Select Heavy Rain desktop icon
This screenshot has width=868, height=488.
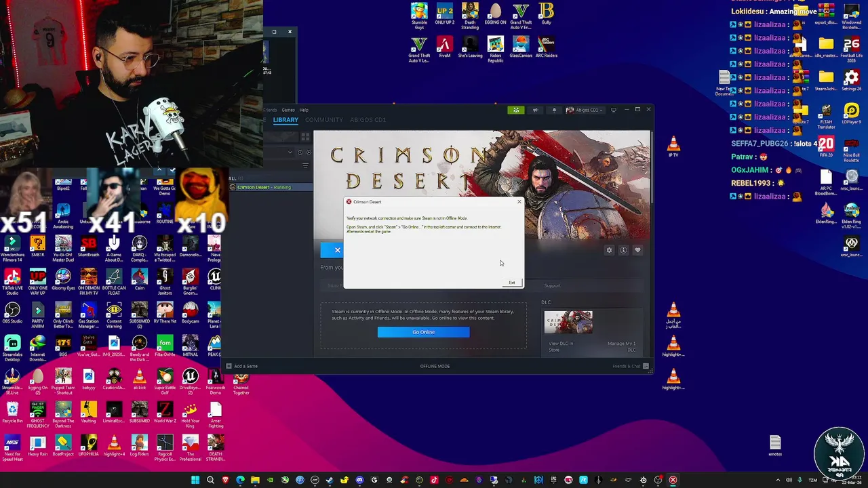pyautogui.click(x=37, y=446)
